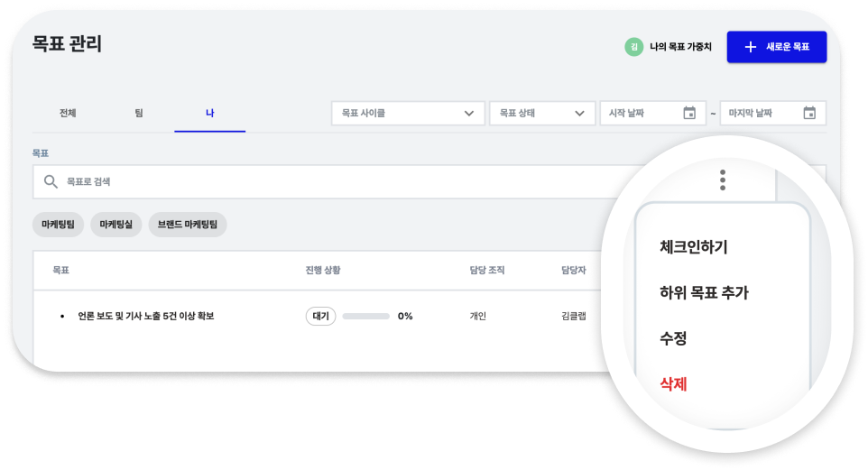Click the 담당 조직 column header
This screenshot has height=470, width=868.
(x=487, y=270)
